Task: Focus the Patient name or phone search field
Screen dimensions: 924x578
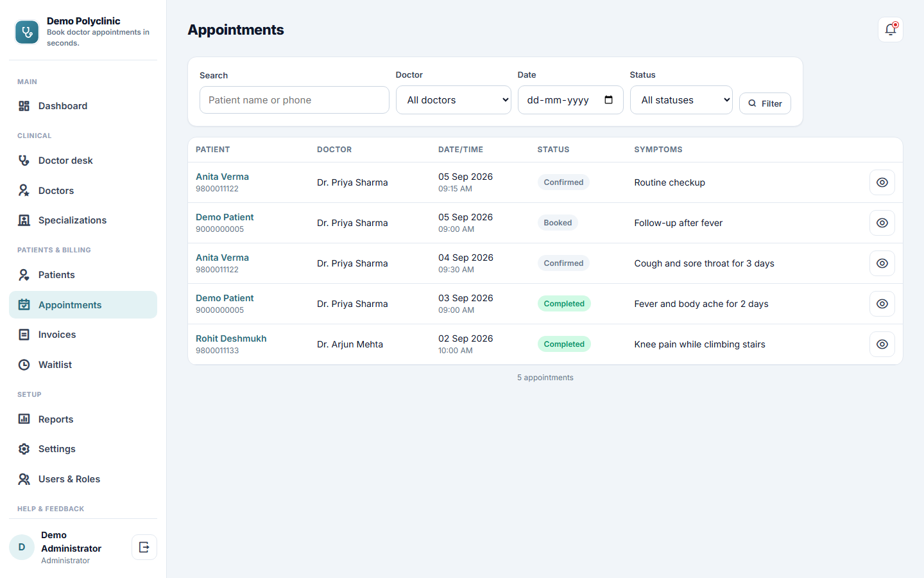Action: click(295, 100)
